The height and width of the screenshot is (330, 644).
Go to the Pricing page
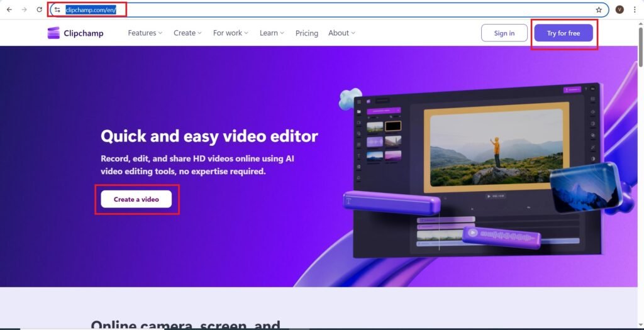coord(306,33)
